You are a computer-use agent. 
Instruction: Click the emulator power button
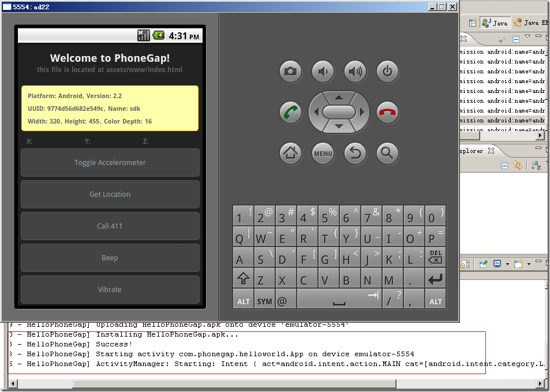[x=387, y=72]
